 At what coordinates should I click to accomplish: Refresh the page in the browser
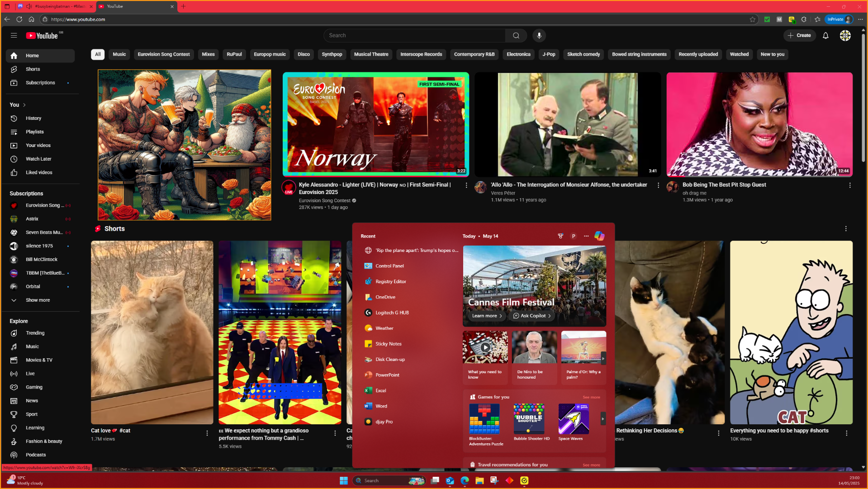[x=19, y=19]
